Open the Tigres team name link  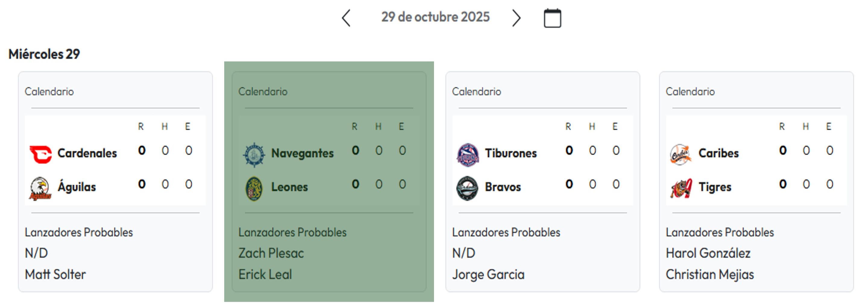pyautogui.click(x=715, y=187)
